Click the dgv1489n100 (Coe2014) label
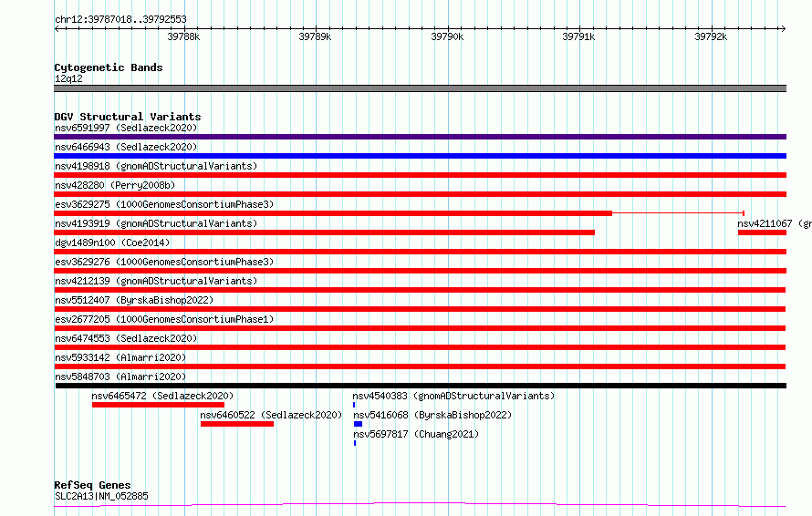Image resolution: width=812 pixels, height=516 pixels. pos(112,243)
